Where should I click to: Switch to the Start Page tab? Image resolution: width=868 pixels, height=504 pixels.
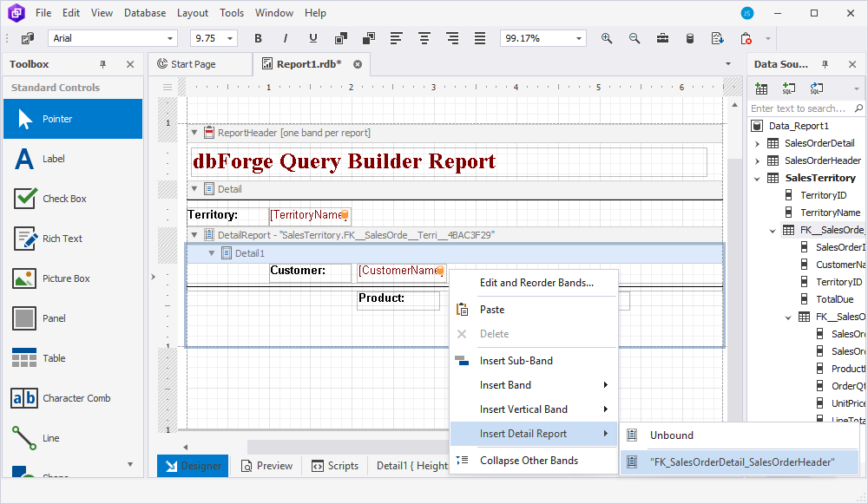(201, 64)
